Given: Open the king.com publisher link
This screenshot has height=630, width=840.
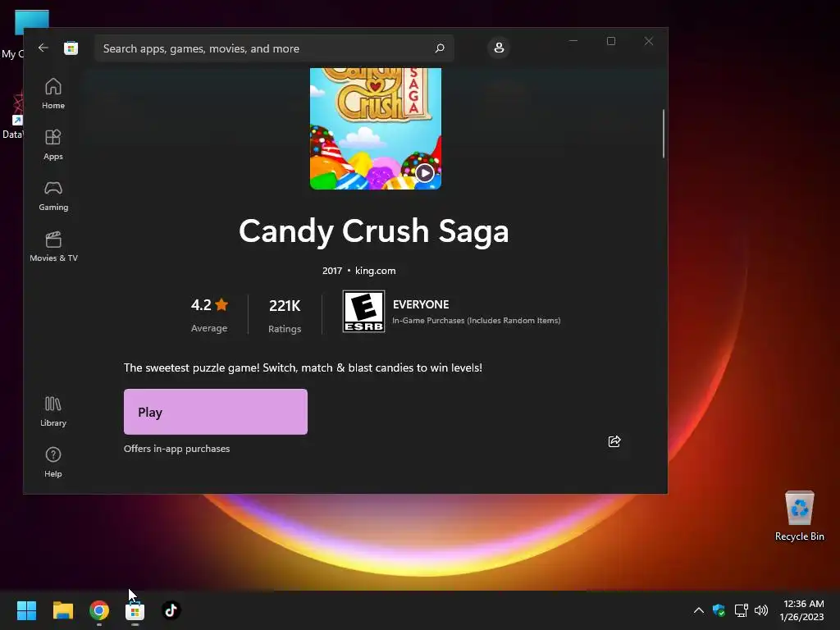Looking at the screenshot, I should point(376,271).
